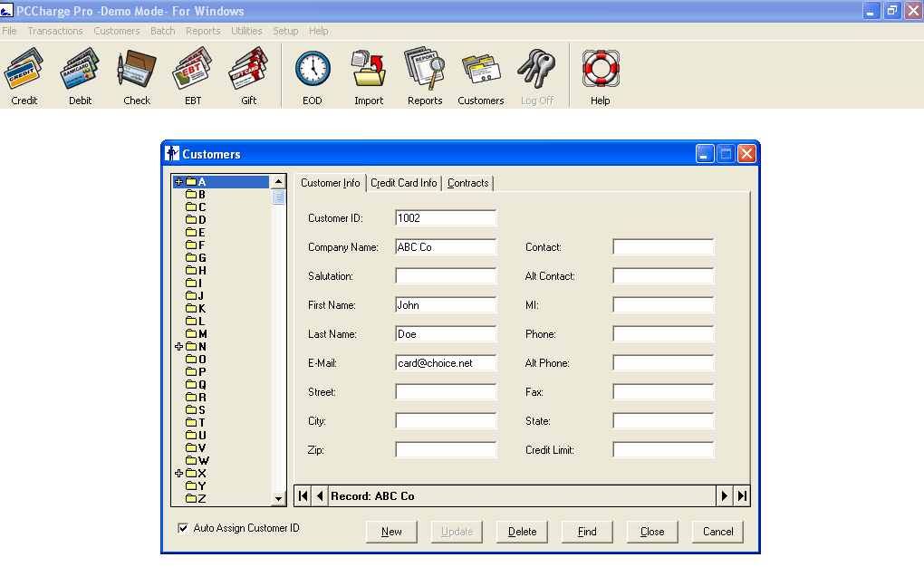924x567 pixels.
Task: Advance to next customer record
Action: click(724, 496)
